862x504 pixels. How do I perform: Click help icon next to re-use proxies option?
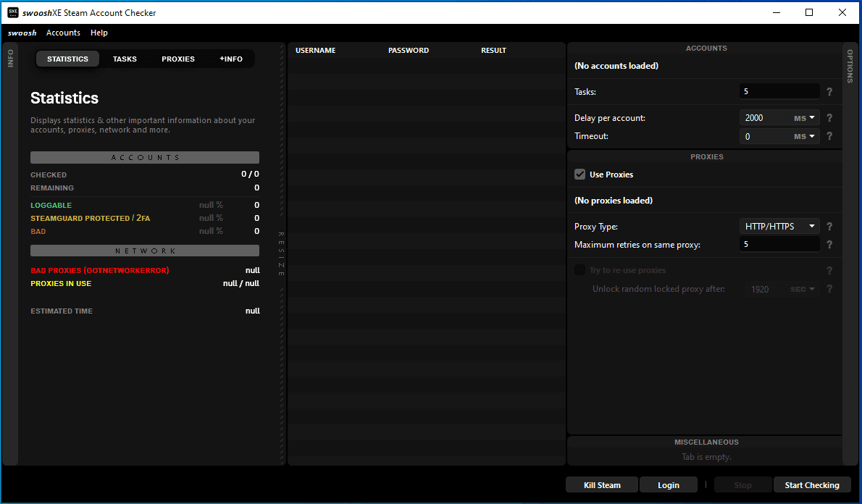[x=829, y=270]
